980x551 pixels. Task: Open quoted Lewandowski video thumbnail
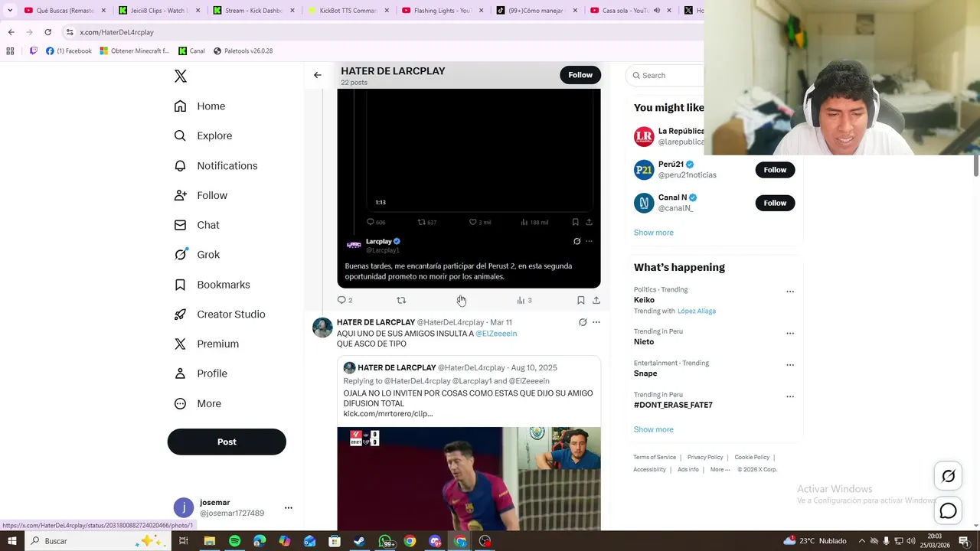[469, 478]
